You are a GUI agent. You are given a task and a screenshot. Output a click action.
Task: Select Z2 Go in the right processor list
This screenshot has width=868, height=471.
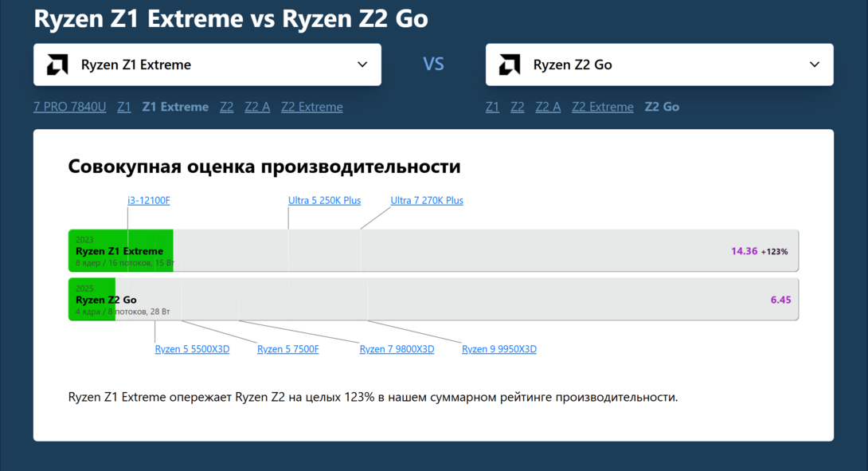(x=662, y=107)
